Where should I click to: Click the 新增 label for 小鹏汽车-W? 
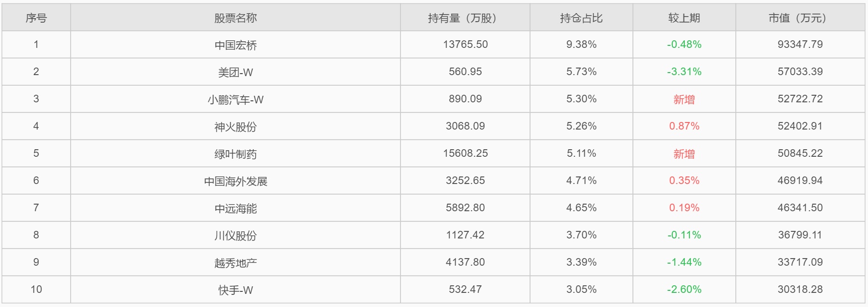(x=684, y=100)
